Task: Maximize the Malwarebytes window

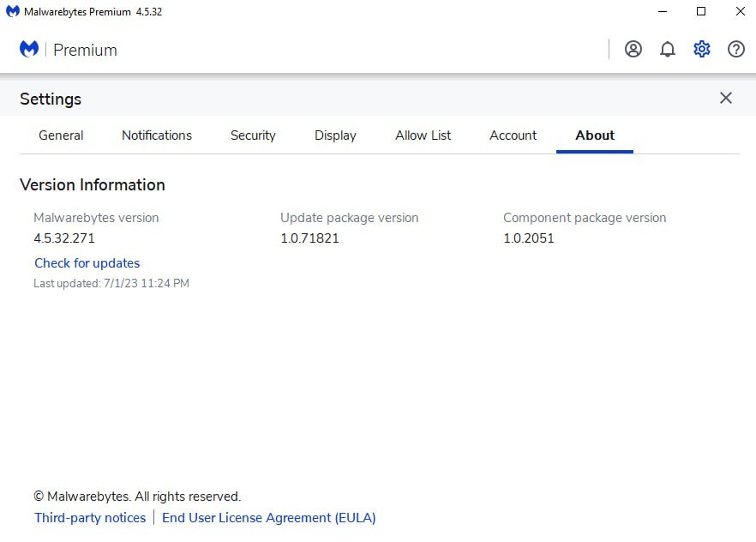Action: point(701,11)
